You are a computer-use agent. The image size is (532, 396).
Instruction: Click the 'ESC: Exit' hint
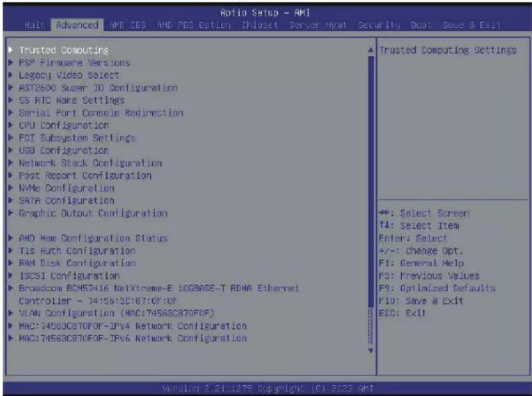(402, 313)
